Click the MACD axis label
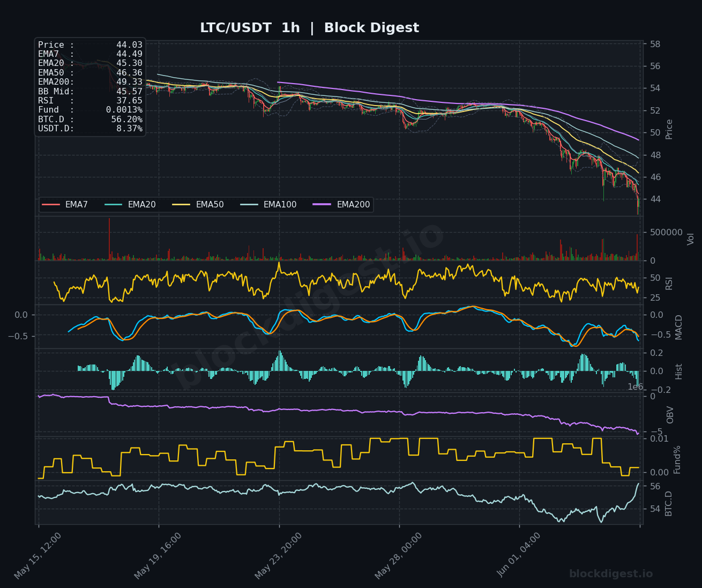 tap(679, 327)
